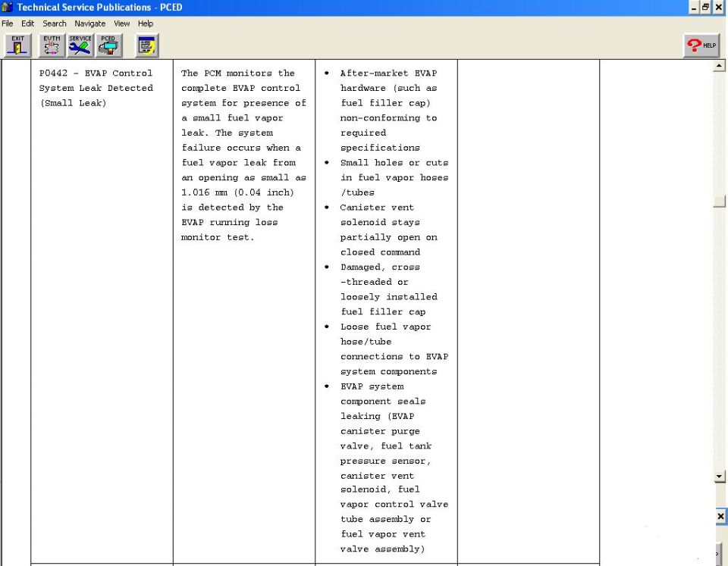Click 'Loose fuel vapor' bullet text
The image size is (728, 566).
[385, 327]
